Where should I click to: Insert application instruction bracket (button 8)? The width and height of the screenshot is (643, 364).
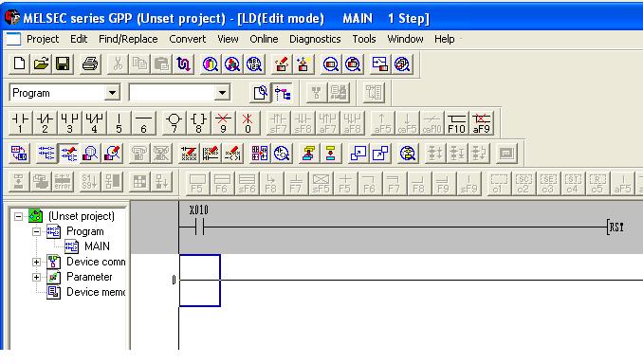point(198,123)
